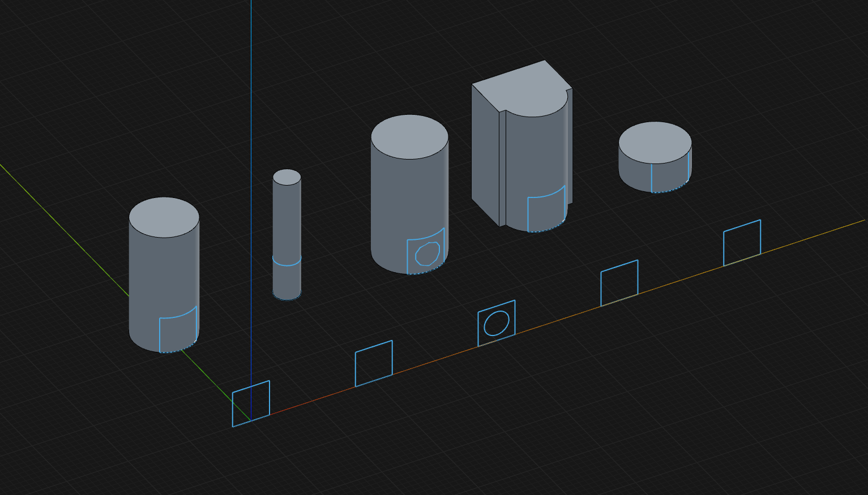Viewport: 868px width, 495px height.
Task: Select the circle inside the blue square sketch
Action: tap(497, 323)
